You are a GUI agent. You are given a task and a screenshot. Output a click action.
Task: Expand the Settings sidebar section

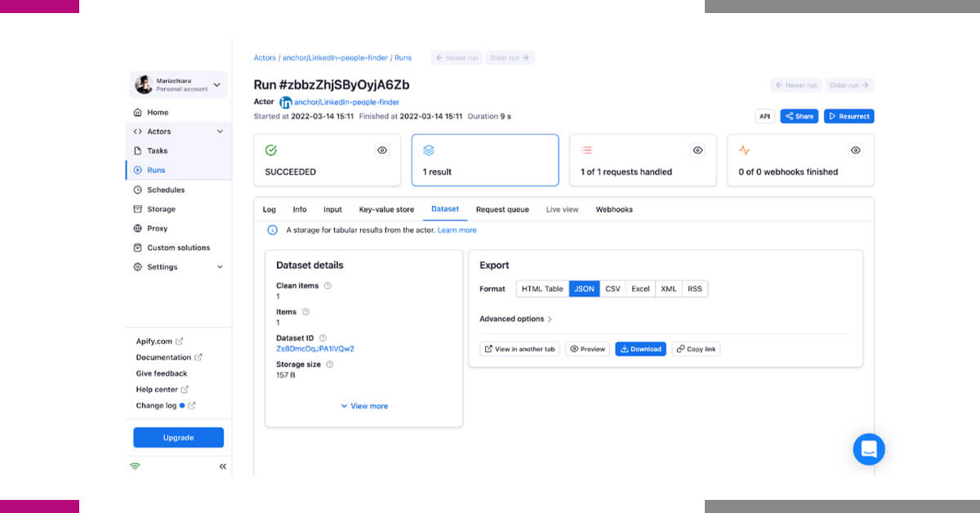(220, 267)
